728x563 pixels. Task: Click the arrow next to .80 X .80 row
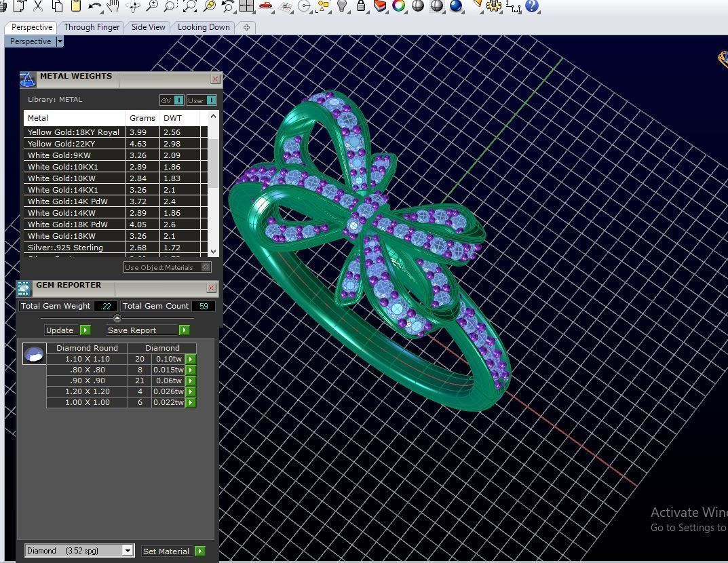point(191,370)
